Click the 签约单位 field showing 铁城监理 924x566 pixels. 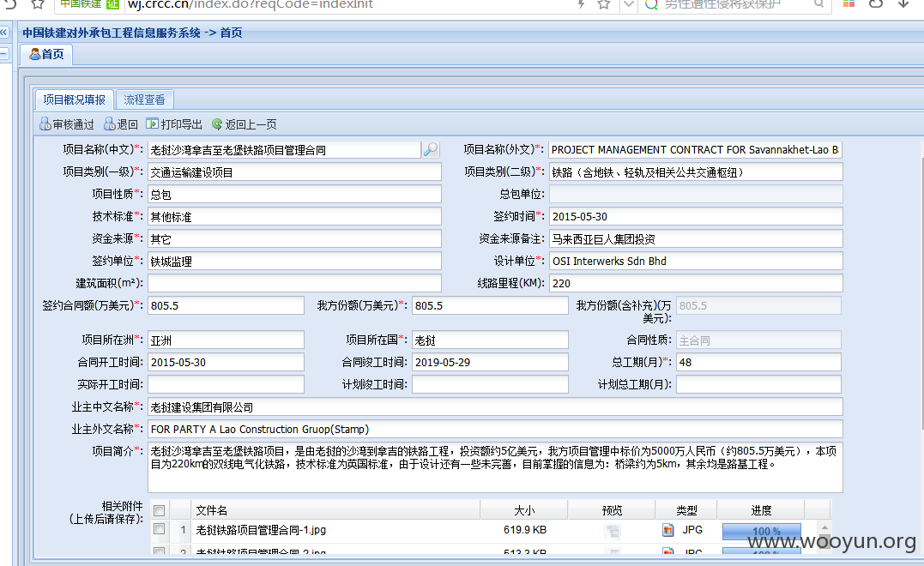[294, 261]
